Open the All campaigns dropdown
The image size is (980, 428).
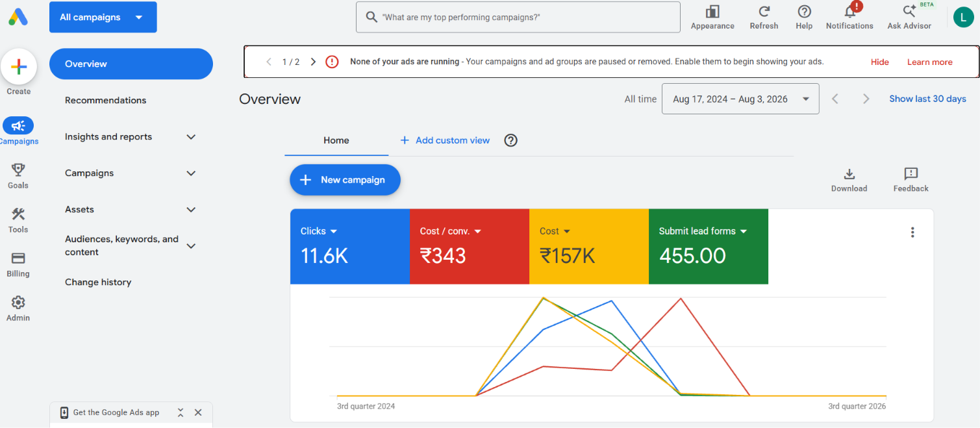[x=103, y=17]
